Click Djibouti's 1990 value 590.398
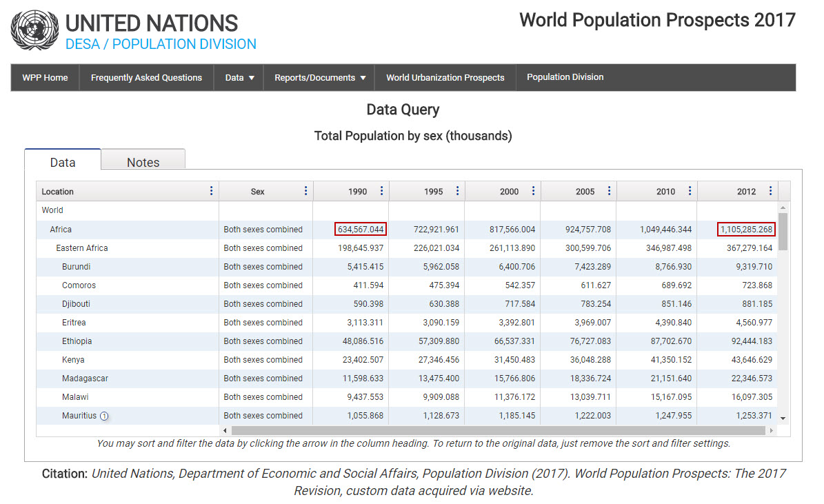The image size is (824, 504). click(x=368, y=304)
